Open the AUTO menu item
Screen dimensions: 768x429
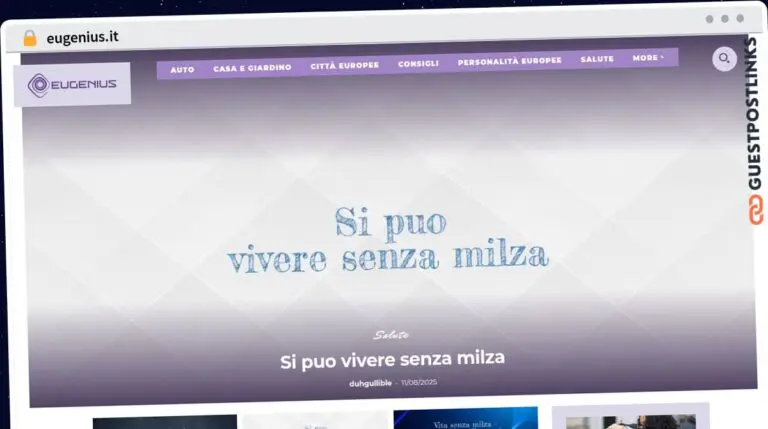point(182,70)
